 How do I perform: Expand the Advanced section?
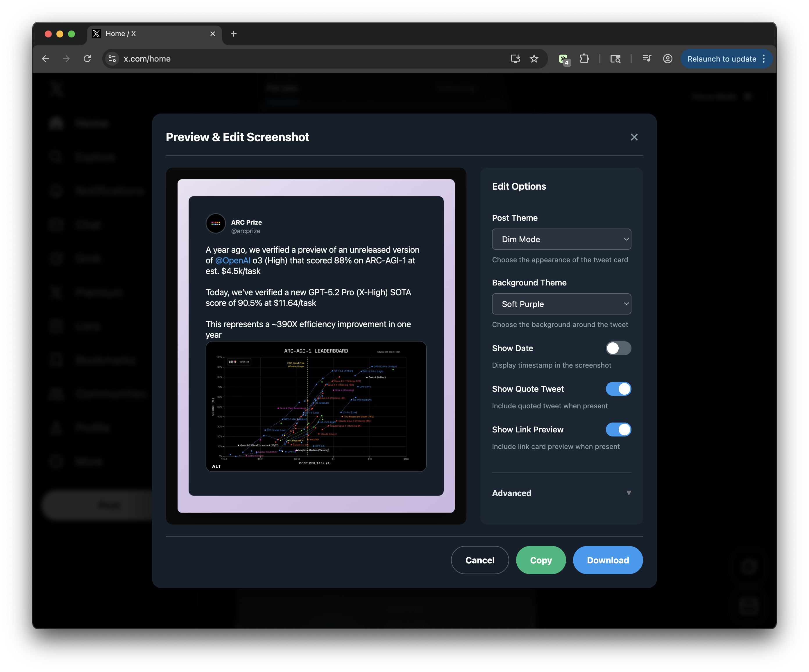pyautogui.click(x=561, y=493)
